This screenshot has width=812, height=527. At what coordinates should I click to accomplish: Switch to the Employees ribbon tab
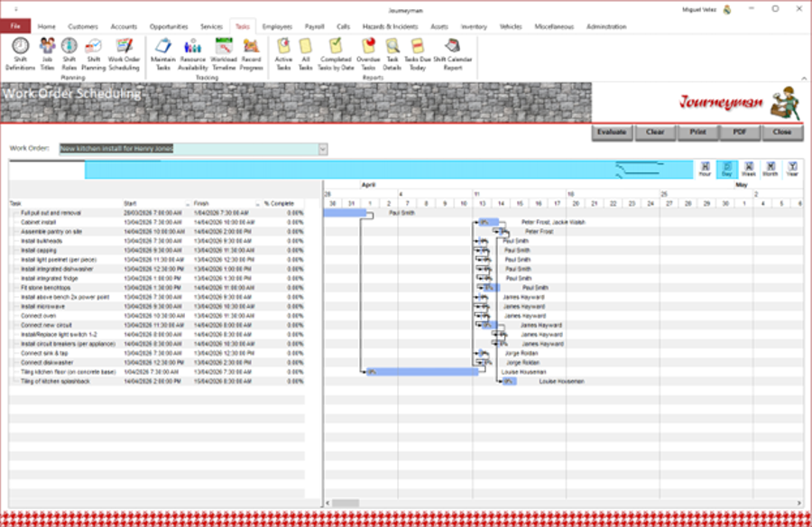(277, 26)
